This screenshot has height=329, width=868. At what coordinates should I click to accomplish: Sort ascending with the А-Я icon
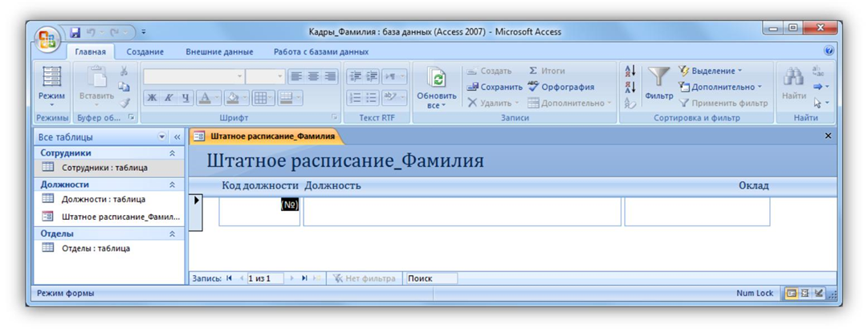point(630,71)
